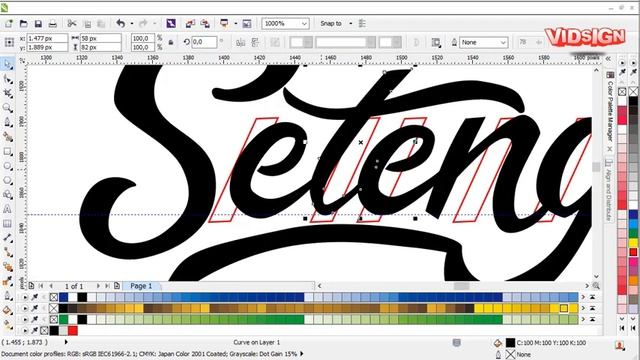This screenshot has width=640, height=360.
Task: Expand the document color profiles info arrow
Action: tap(302, 354)
